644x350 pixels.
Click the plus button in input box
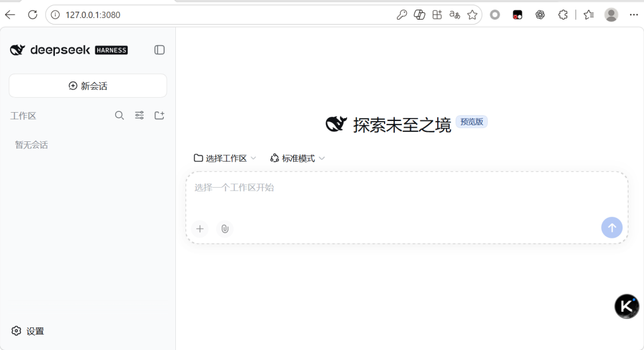pyautogui.click(x=200, y=229)
